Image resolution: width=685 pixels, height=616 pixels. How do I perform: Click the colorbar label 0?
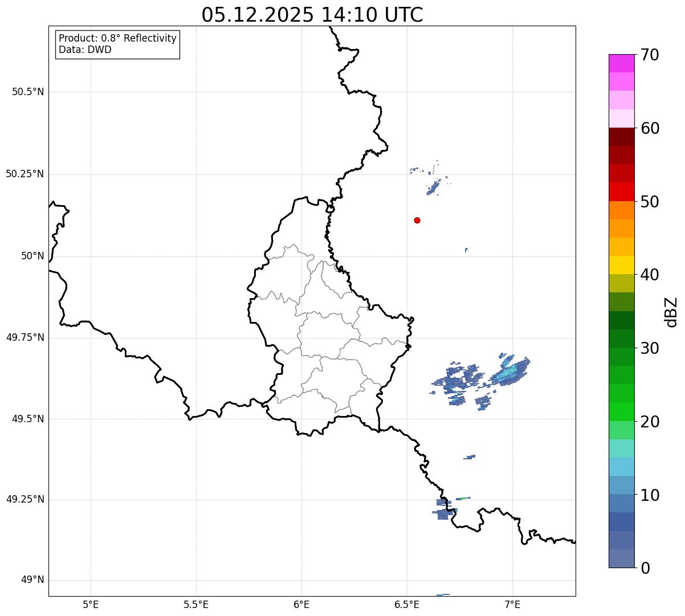tap(645, 568)
